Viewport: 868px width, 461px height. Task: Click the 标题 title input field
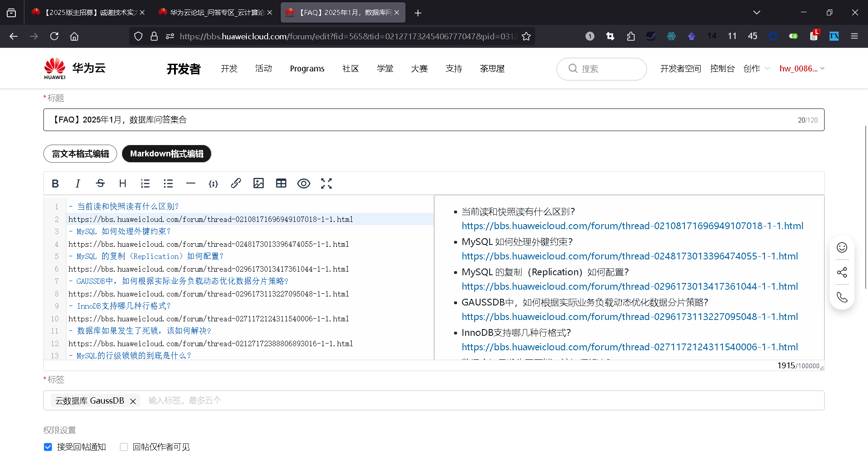click(434, 120)
